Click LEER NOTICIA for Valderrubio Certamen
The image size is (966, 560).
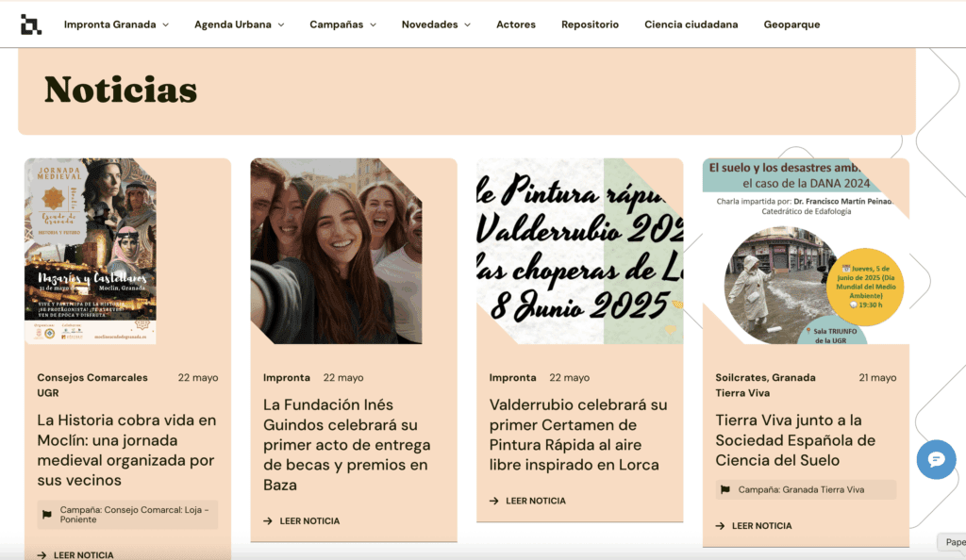[x=536, y=501]
